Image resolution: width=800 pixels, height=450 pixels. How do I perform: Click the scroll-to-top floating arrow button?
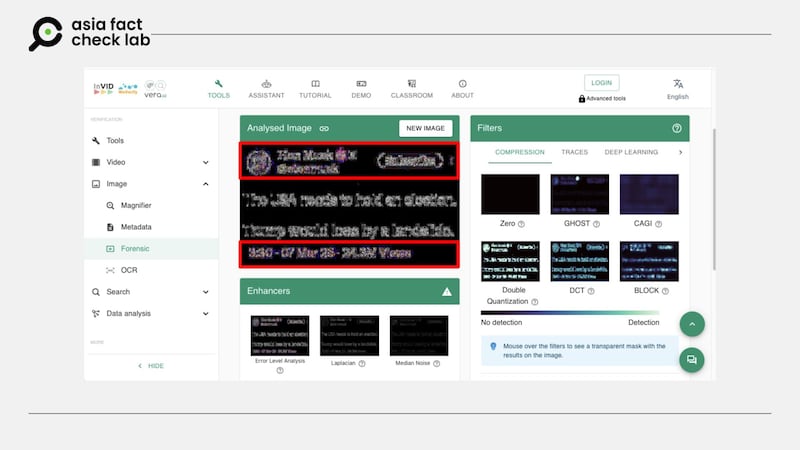click(691, 324)
